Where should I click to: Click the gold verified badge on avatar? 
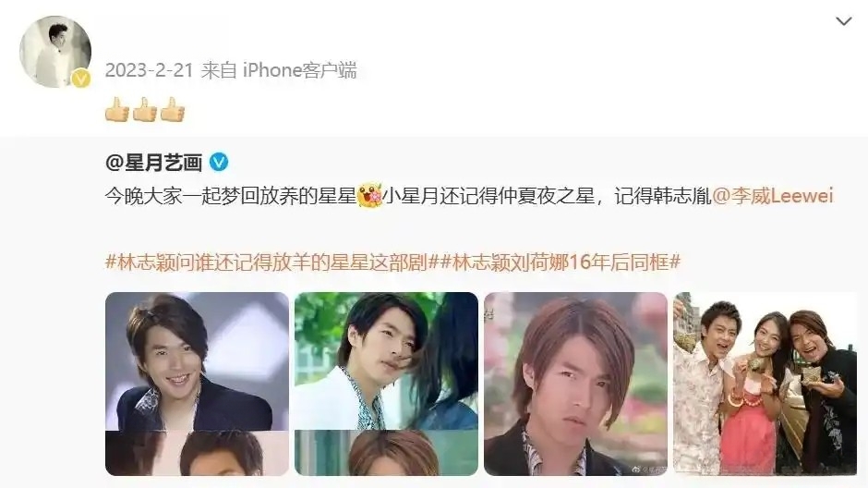81,79
